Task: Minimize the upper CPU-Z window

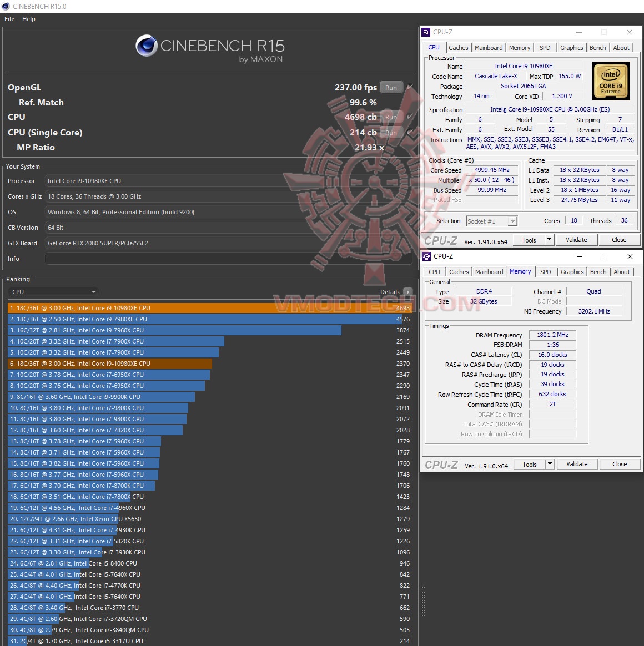Action: pos(579,32)
